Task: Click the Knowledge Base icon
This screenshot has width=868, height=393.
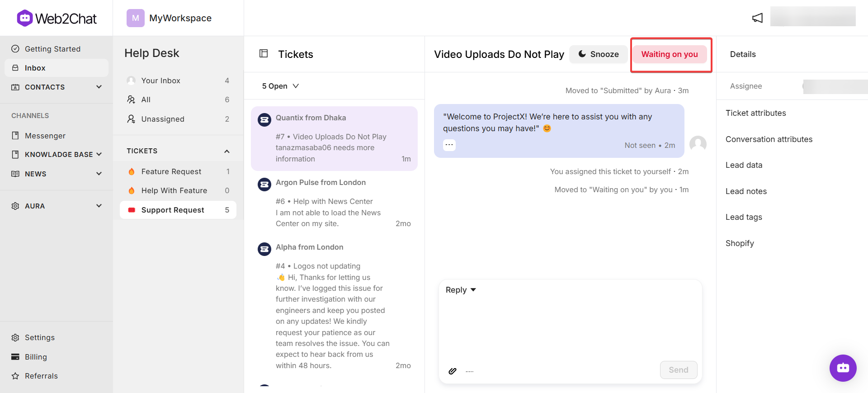Action: (15, 155)
